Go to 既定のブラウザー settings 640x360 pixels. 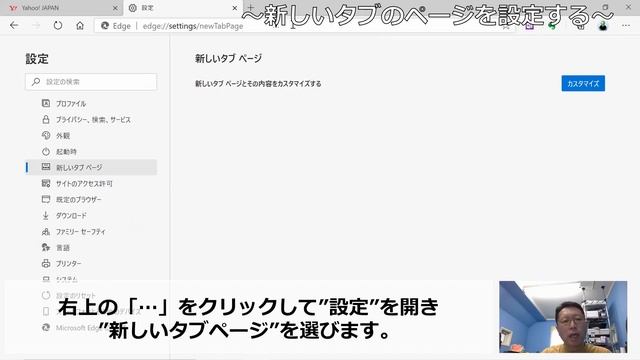91,199
